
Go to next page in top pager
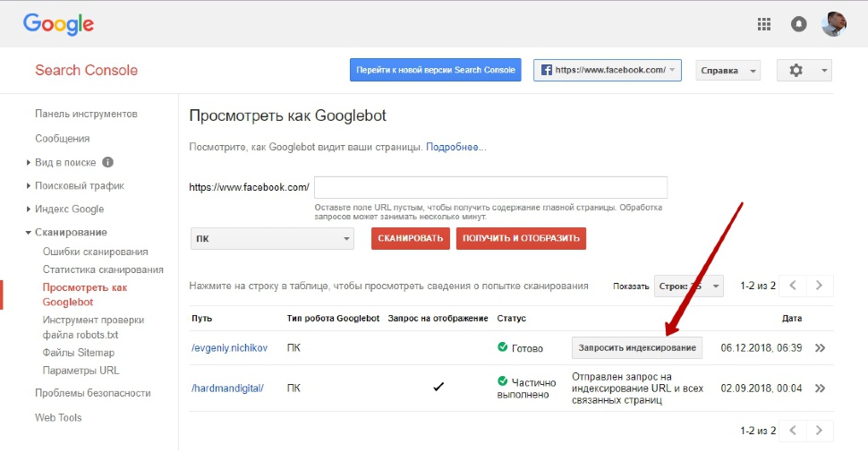point(820,286)
